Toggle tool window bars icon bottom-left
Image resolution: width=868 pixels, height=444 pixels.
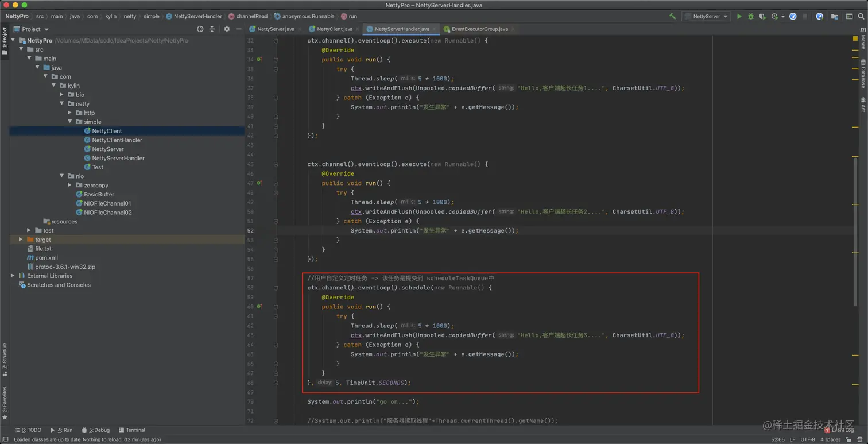click(5, 439)
